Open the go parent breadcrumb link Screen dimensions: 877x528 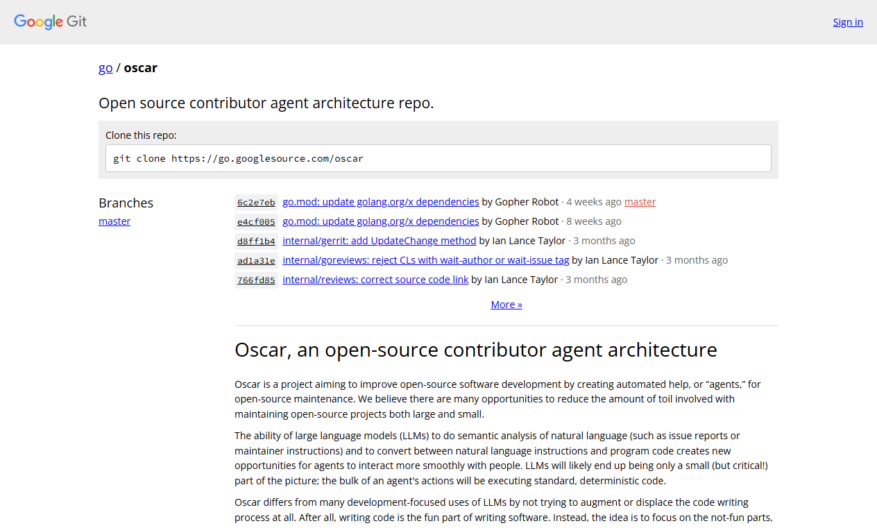click(105, 68)
